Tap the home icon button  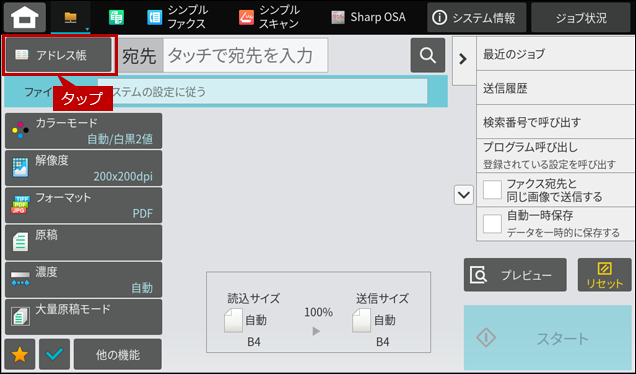pyautogui.click(x=25, y=17)
